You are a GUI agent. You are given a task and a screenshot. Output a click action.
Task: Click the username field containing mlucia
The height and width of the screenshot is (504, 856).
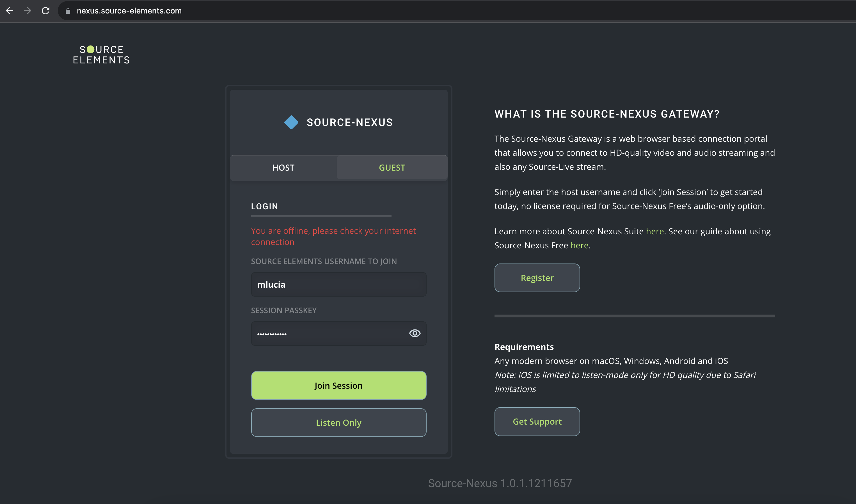pyautogui.click(x=338, y=285)
